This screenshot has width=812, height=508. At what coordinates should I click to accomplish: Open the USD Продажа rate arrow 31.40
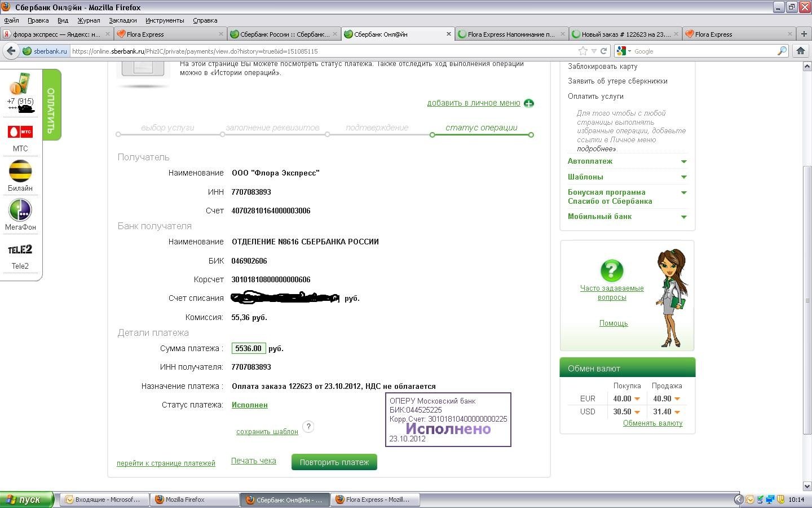(x=677, y=412)
